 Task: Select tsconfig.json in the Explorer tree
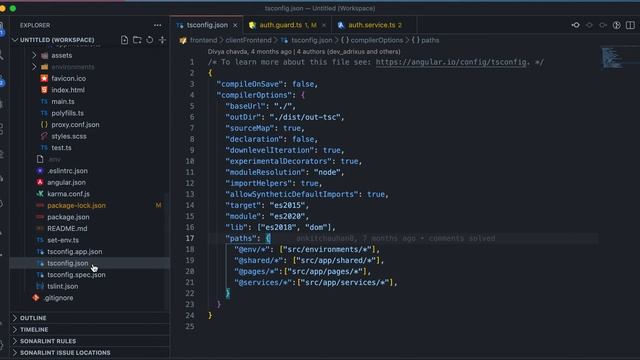[67, 263]
